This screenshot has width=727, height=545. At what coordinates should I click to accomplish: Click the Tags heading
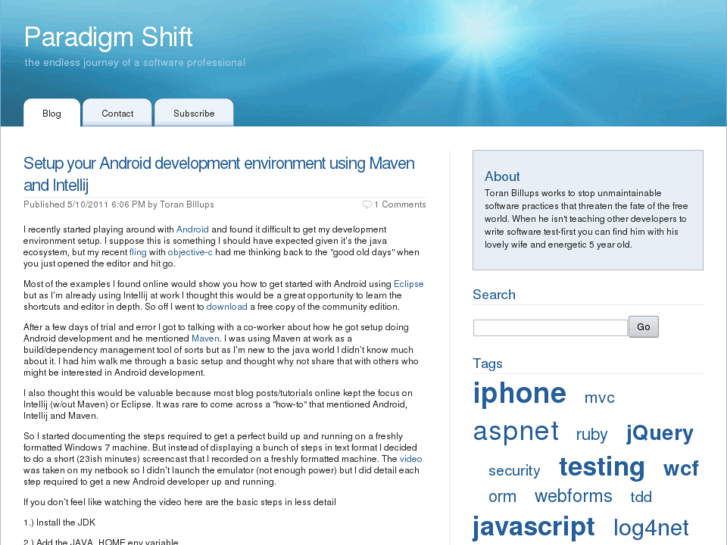point(487,363)
